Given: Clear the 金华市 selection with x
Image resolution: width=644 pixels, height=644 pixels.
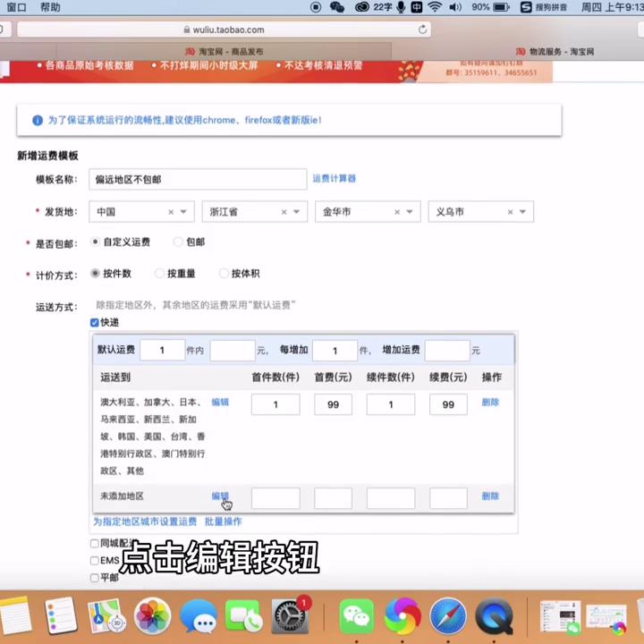Looking at the screenshot, I should [x=397, y=212].
